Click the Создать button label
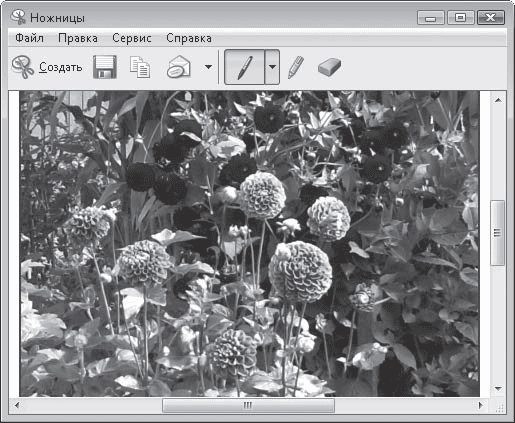 (x=61, y=67)
